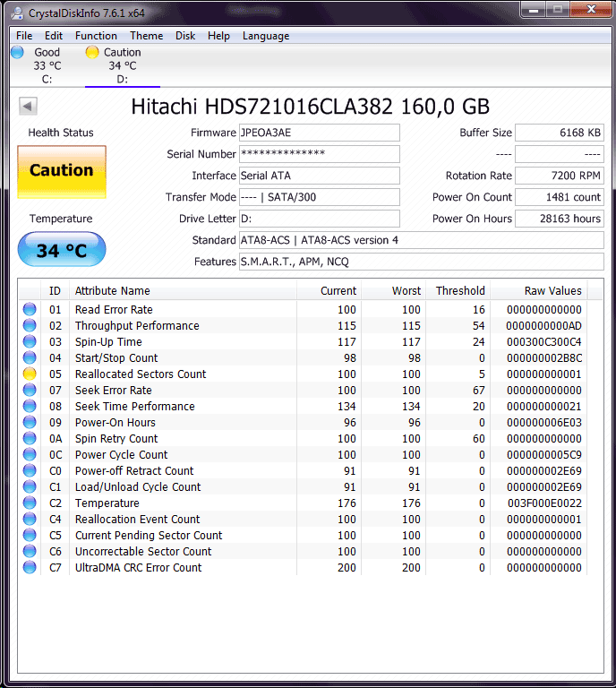Viewport: 616px width, 688px height.
Task: Click status icon of UltraDMA CRC Error Count row
Action: click(x=30, y=567)
